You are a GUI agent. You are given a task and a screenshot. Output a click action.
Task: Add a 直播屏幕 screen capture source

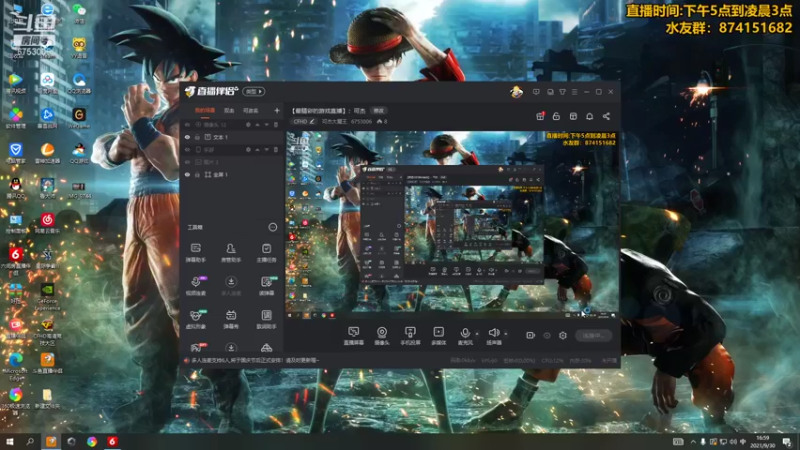click(x=353, y=336)
